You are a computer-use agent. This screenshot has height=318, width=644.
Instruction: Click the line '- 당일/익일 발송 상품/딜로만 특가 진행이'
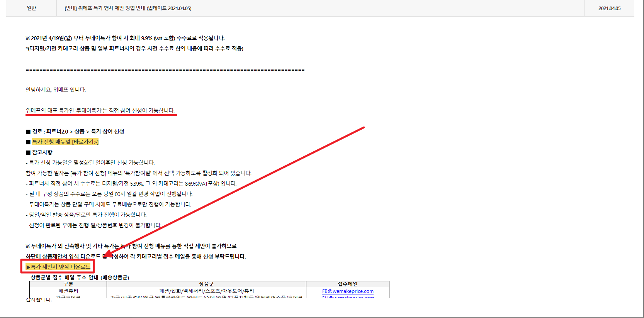pos(86,215)
